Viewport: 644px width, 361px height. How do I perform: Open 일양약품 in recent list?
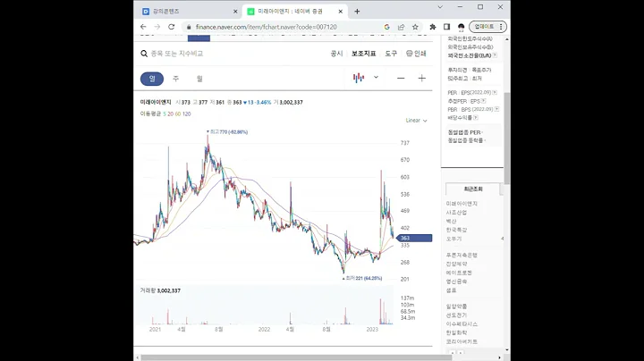[456, 306]
